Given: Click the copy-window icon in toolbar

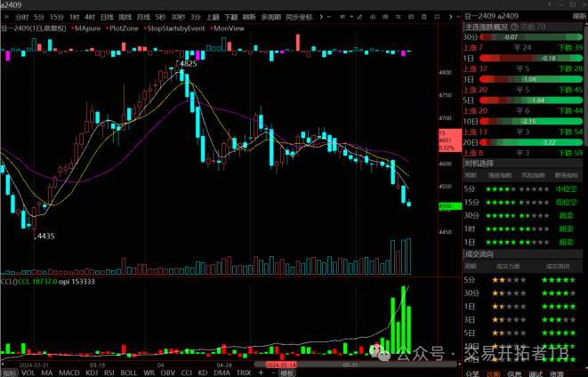Looking at the screenshot, I should [385, 17].
